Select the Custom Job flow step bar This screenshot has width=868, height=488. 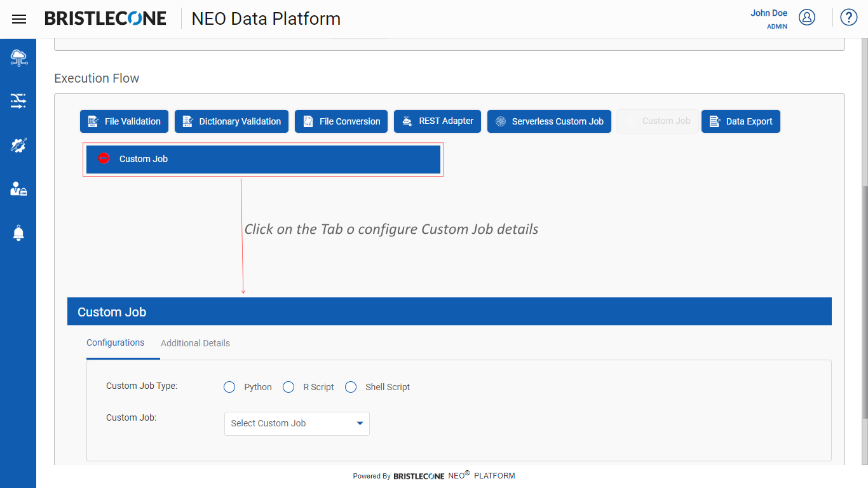263,159
